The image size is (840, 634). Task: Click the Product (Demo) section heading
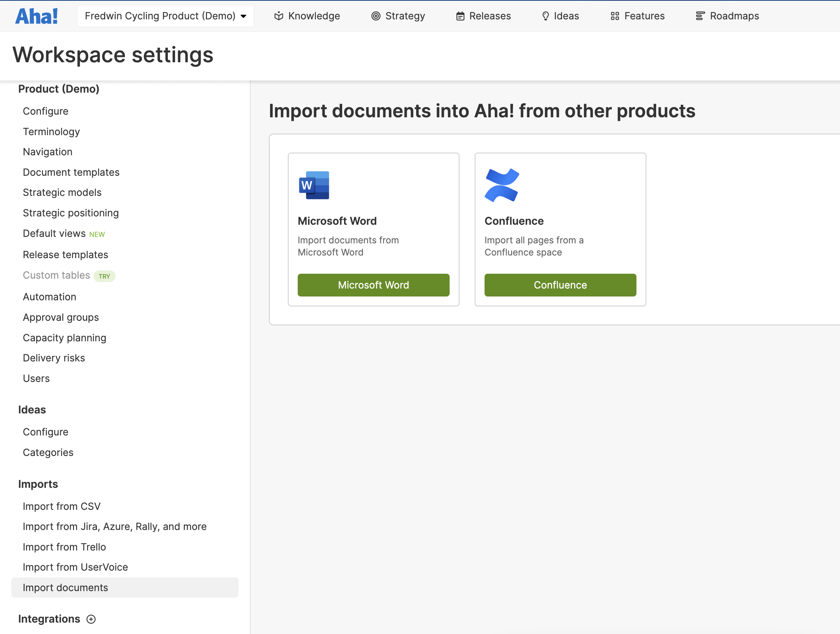point(59,89)
